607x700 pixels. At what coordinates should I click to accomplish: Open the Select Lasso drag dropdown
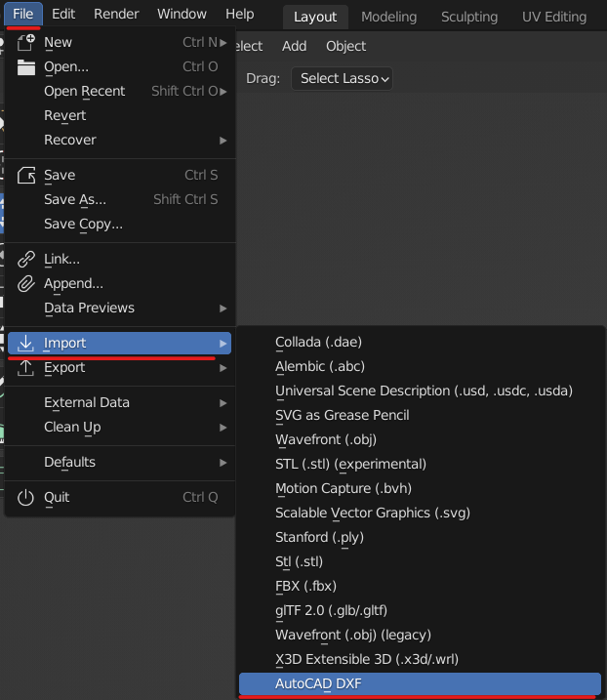tap(342, 78)
